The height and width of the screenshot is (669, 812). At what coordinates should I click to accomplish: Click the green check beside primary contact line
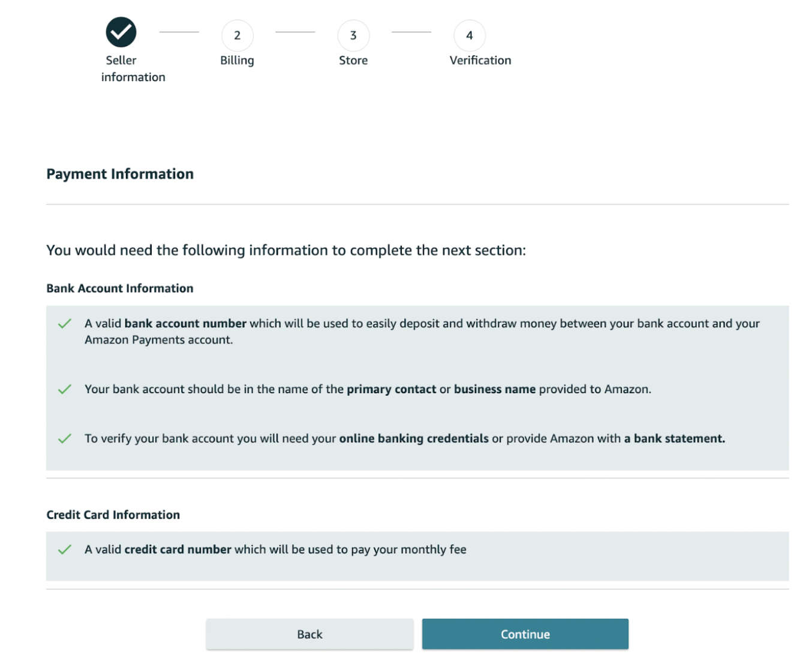click(65, 390)
